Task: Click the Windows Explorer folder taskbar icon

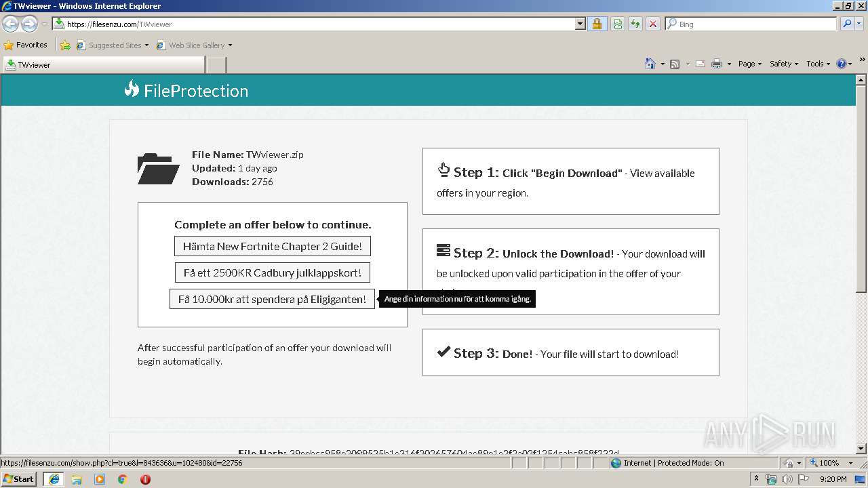Action: click(x=77, y=479)
